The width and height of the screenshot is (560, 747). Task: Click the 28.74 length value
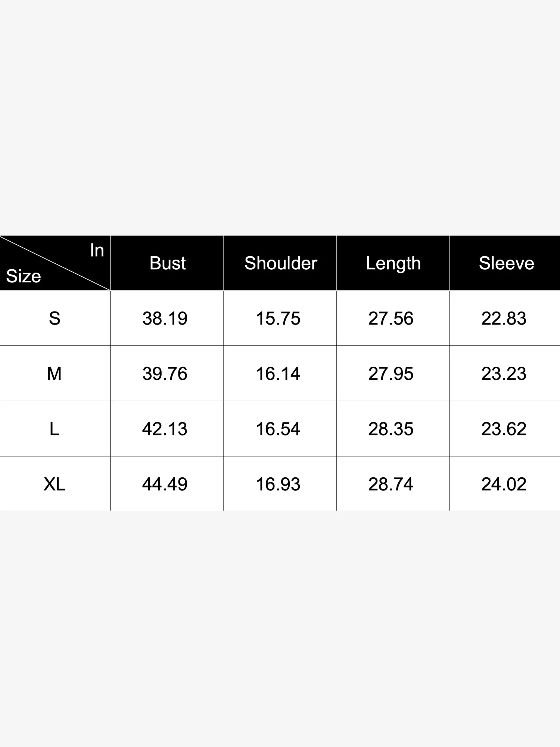(x=391, y=484)
